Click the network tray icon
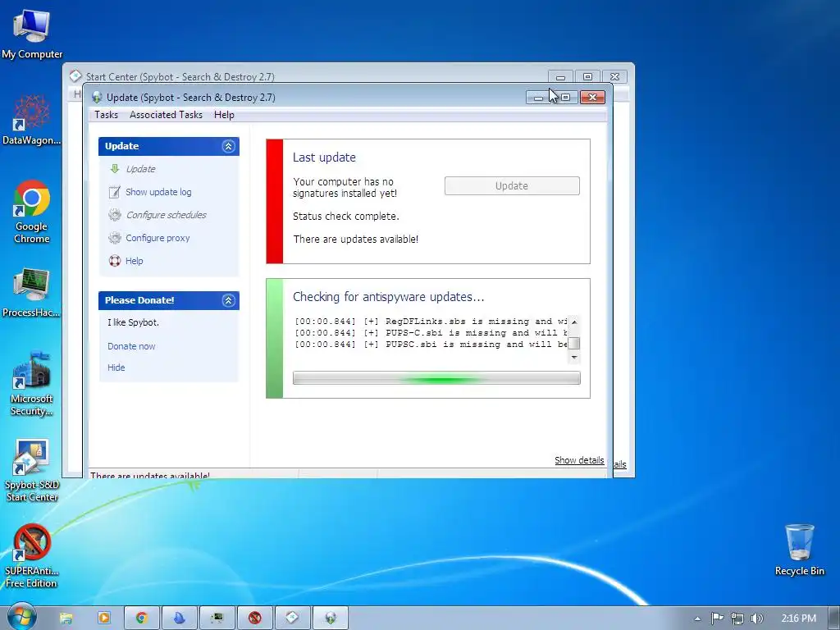840x630 pixels. [x=737, y=619]
